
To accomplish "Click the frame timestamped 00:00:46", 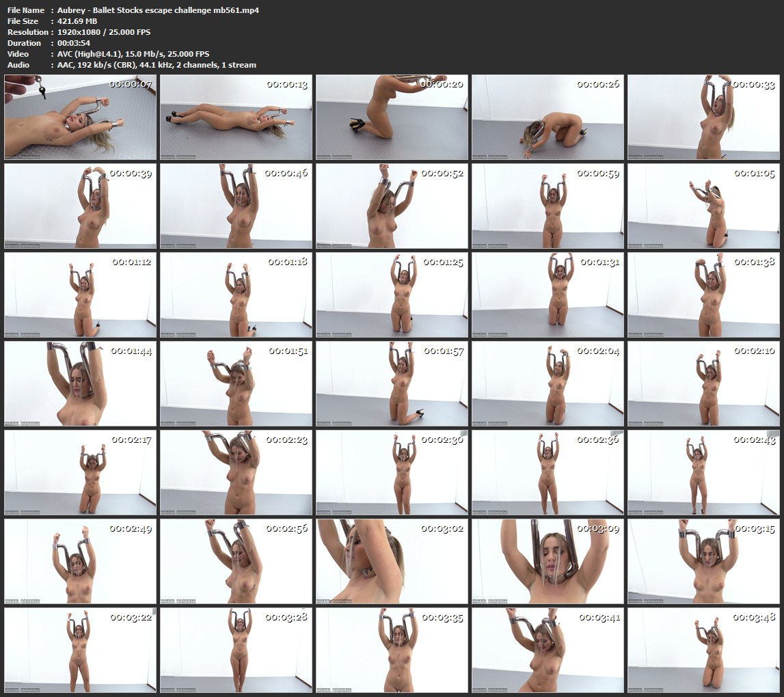I will pyautogui.click(x=236, y=206).
